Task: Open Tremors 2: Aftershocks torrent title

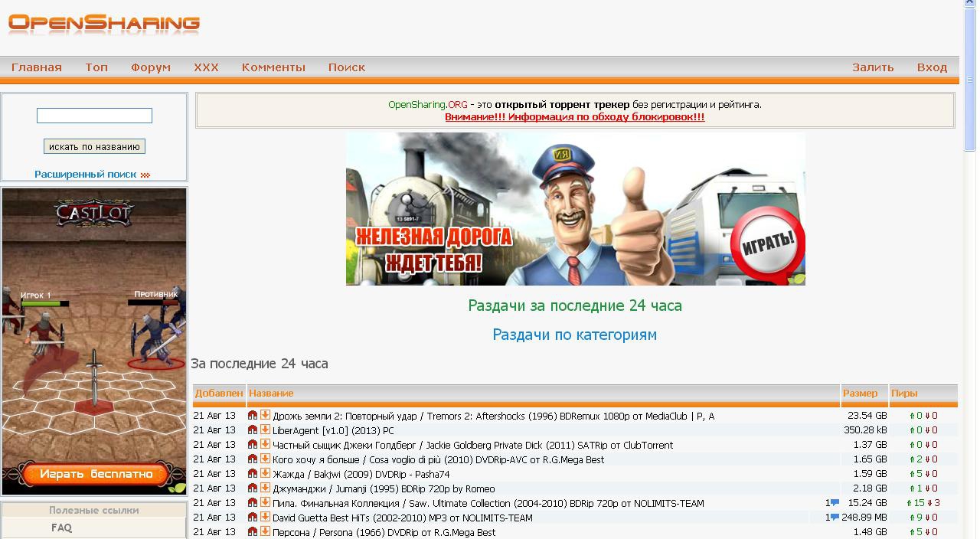Action: pos(494,416)
